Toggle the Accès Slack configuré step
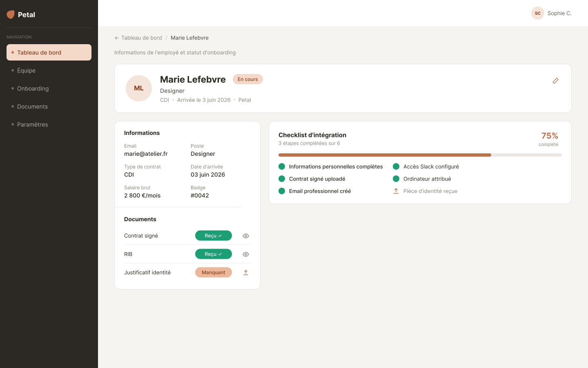Image resolution: width=588 pixels, height=368 pixels. click(x=396, y=166)
